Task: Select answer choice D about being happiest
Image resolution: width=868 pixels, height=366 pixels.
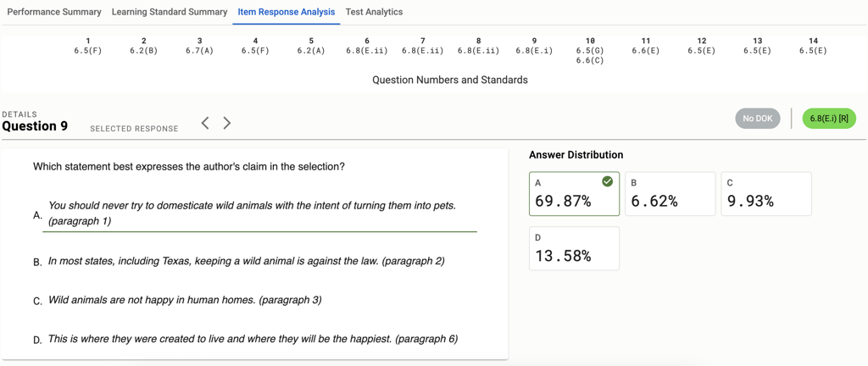Action: point(253,339)
